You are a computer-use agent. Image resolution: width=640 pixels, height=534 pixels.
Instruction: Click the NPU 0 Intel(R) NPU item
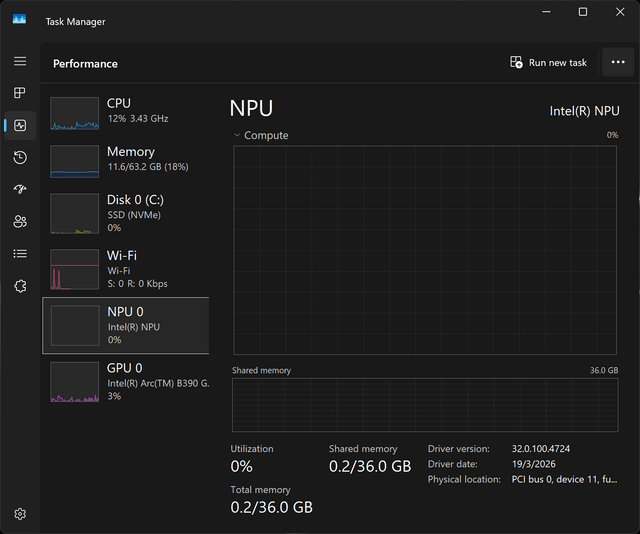click(x=126, y=325)
